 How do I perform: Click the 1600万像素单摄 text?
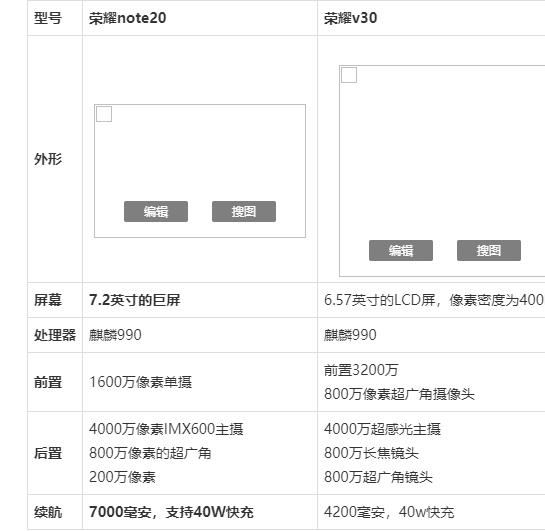140,382
